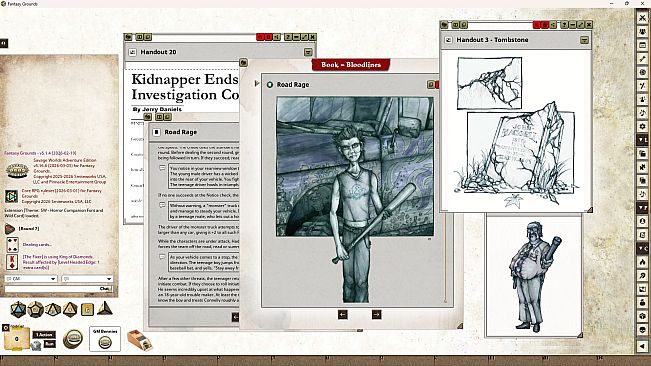Pick up the d10 die below the chat

point(53,309)
